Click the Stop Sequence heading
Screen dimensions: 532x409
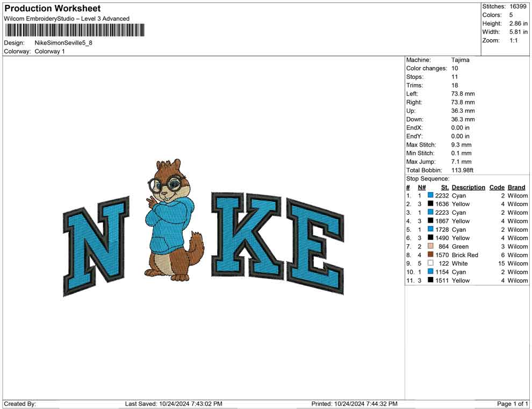(428, 179)
